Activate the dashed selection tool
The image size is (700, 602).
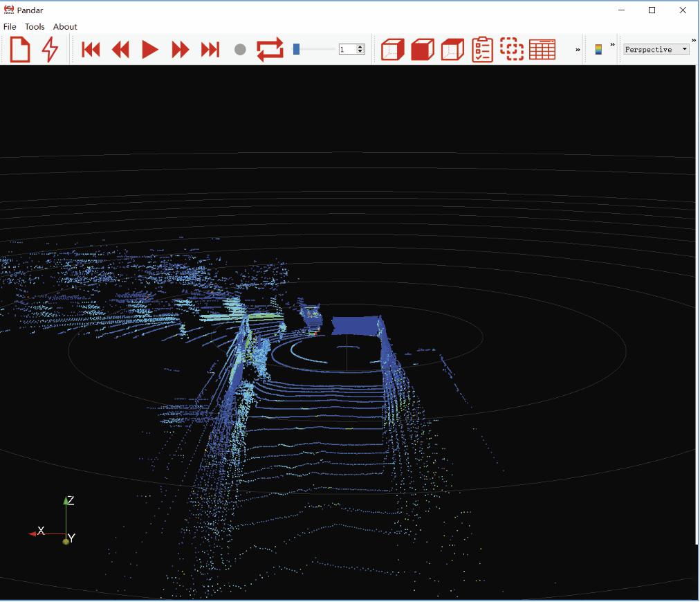(512, 49)
